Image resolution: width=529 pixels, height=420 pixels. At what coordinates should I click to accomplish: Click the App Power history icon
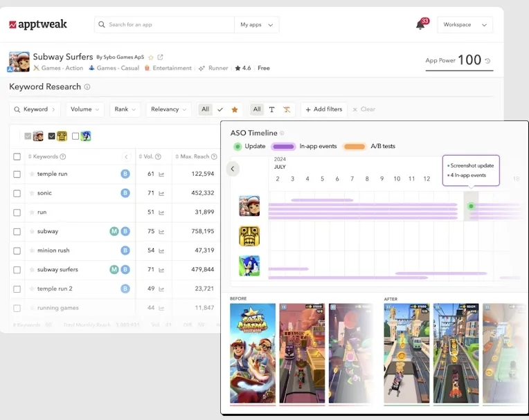488,61
